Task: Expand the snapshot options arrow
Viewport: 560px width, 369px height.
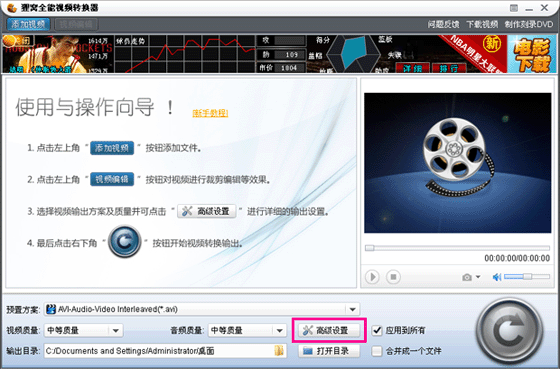Action: (x=478, y=277)
